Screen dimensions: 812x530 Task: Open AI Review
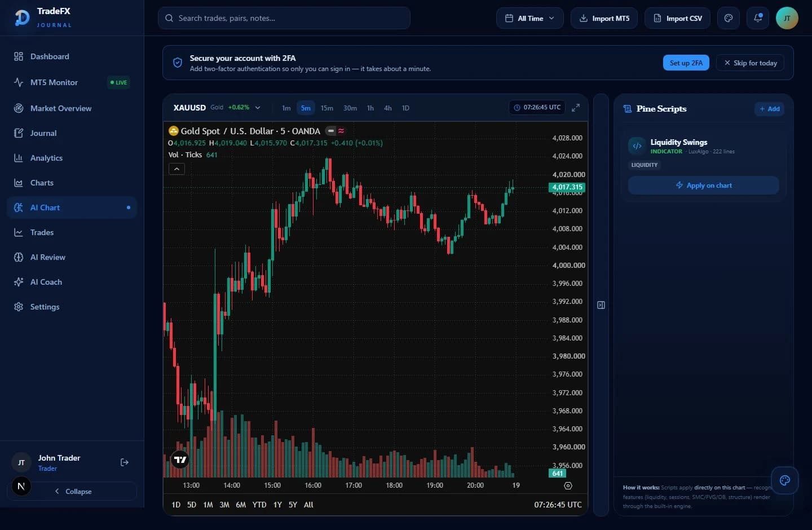click(72, 257)
